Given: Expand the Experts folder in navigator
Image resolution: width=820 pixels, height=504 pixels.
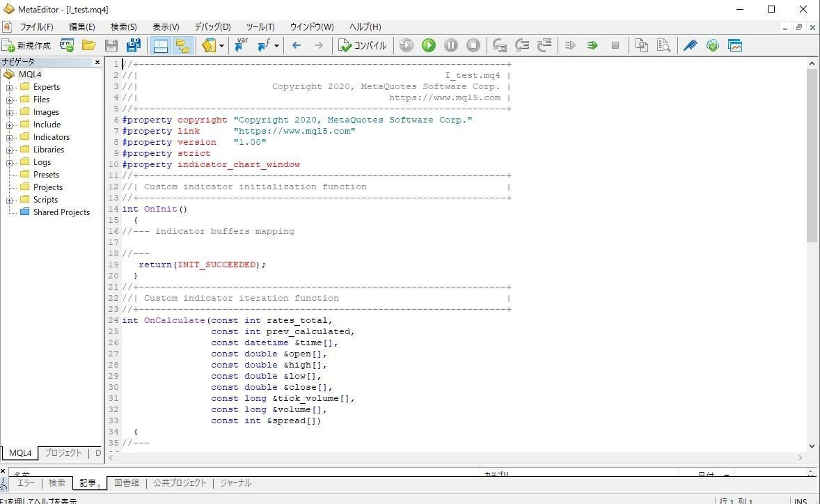Looking at the screenshot, I should pos(10,87).
